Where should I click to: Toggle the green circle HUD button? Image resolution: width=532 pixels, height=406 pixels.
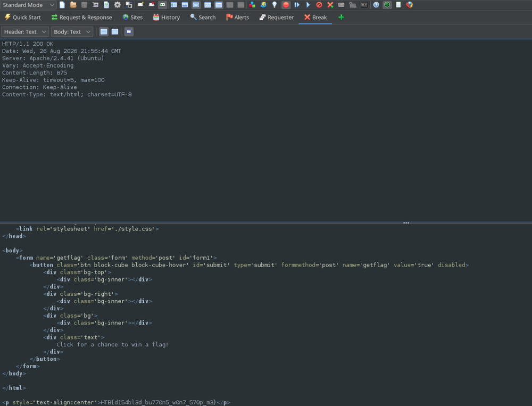pyautogui.click(x=387, y=5)
